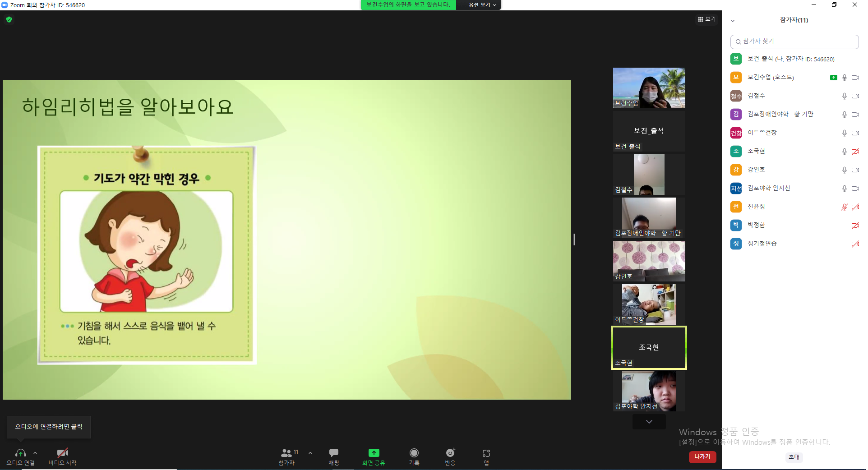Connect audio with the headphone icon
The image size is (868, 470).
[20, 453]
